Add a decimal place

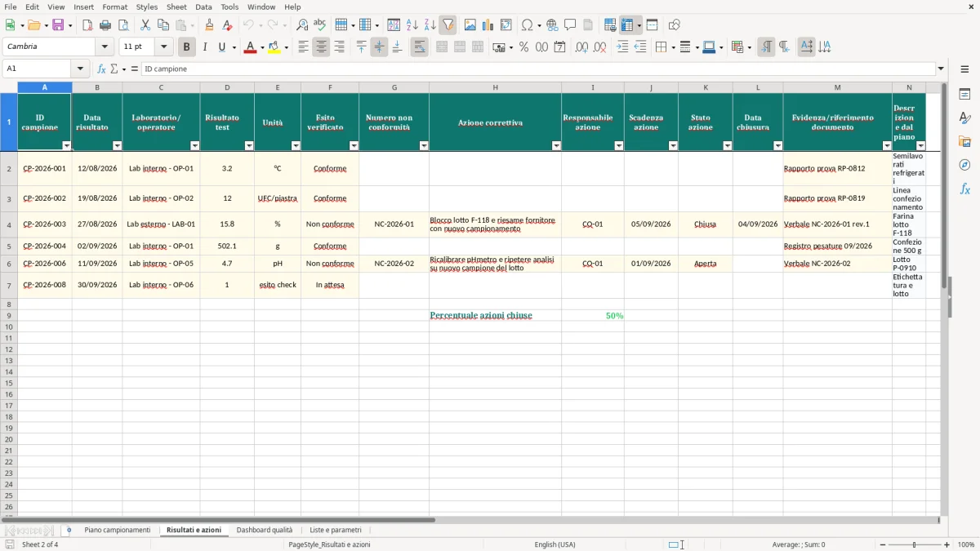click(581, 47)
